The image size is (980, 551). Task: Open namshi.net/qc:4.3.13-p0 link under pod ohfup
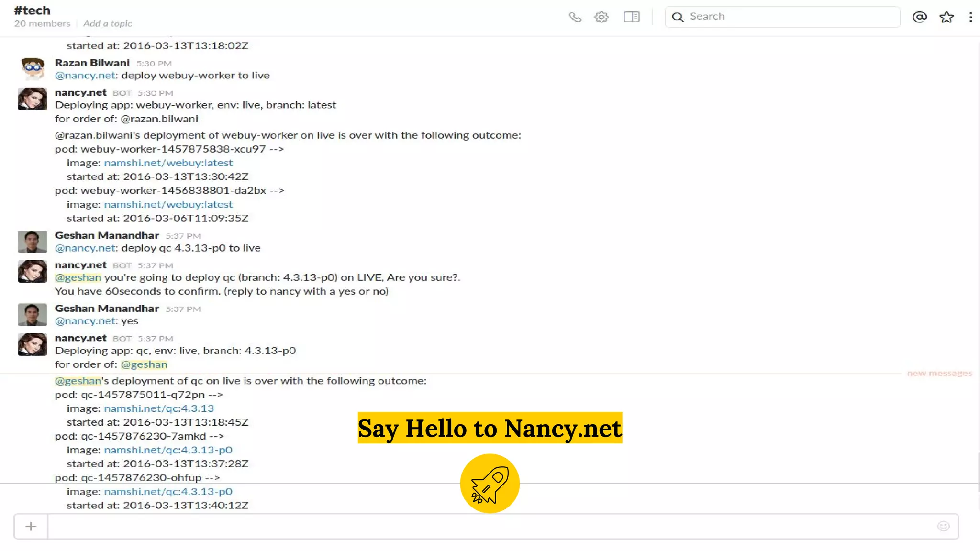pos(168,492)
